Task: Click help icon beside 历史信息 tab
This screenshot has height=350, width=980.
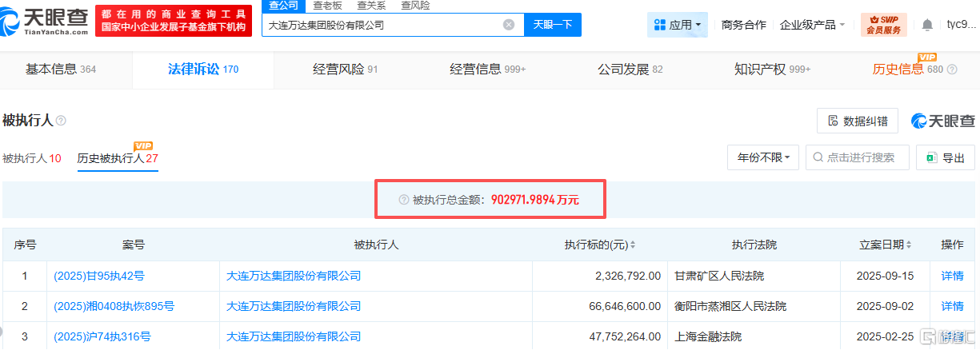Action: pos(952,70)
